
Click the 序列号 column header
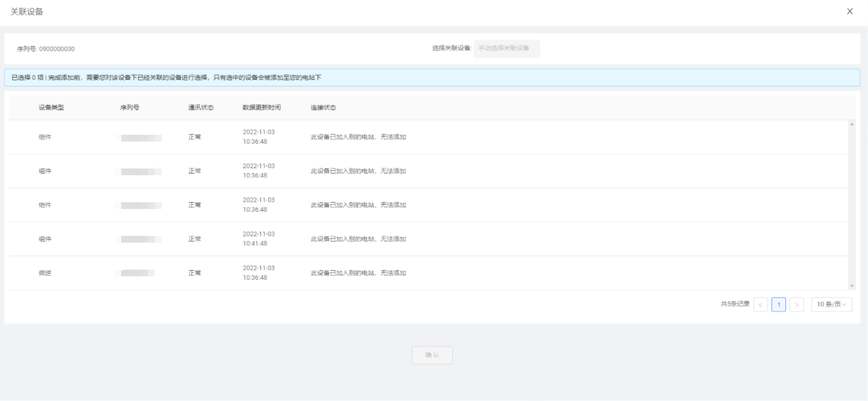[x=129, y=107]
